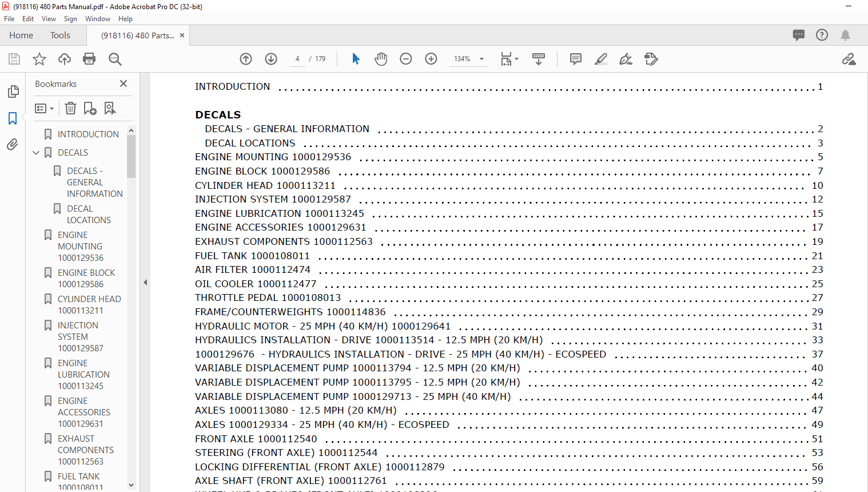Select the Highlight text pen tool
The image size is (868, 492).
pos(601,59)
